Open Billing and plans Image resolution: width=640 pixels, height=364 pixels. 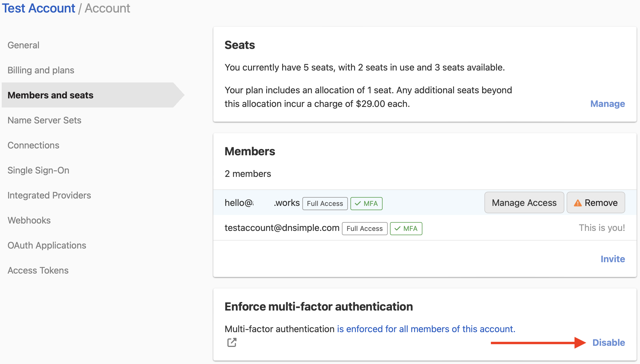pyautogui.click(x=41, y=70)
